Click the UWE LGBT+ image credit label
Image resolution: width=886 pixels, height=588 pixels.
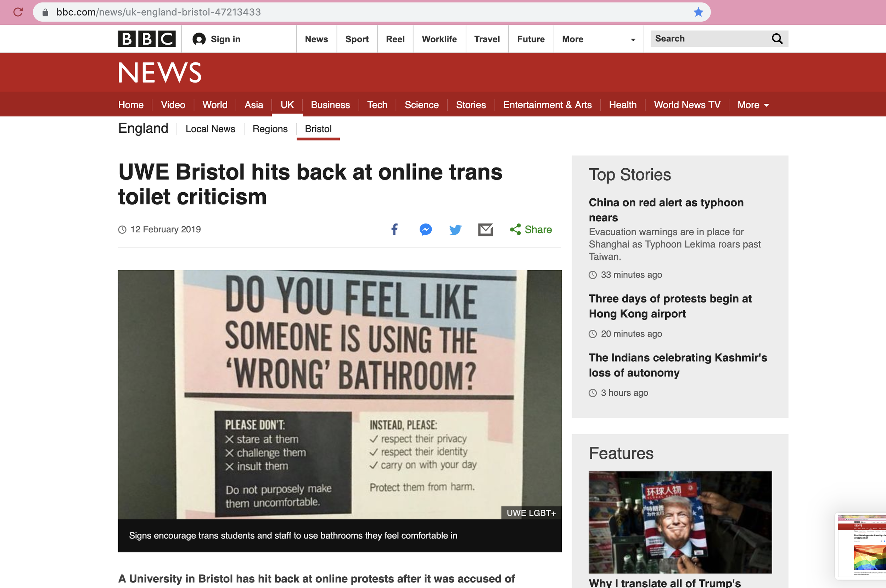click(531, 513)
